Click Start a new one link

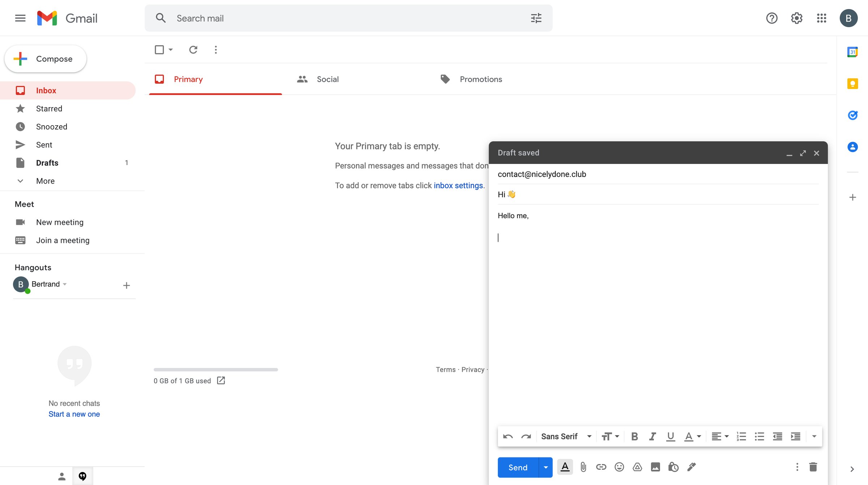74,414
